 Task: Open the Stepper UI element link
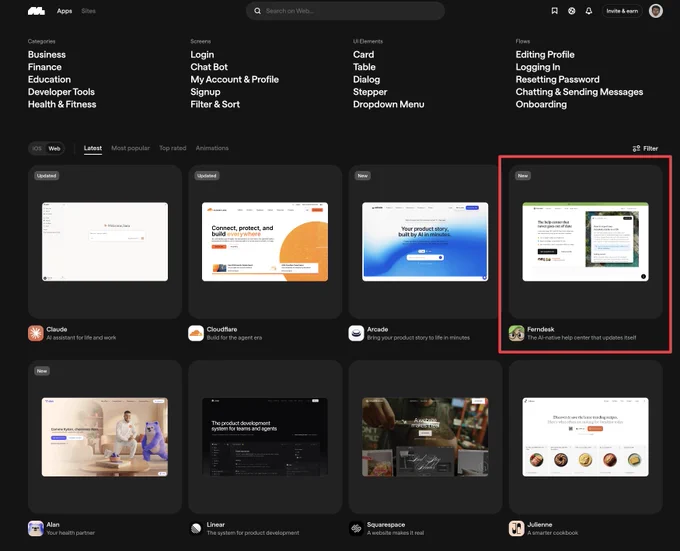370,92
